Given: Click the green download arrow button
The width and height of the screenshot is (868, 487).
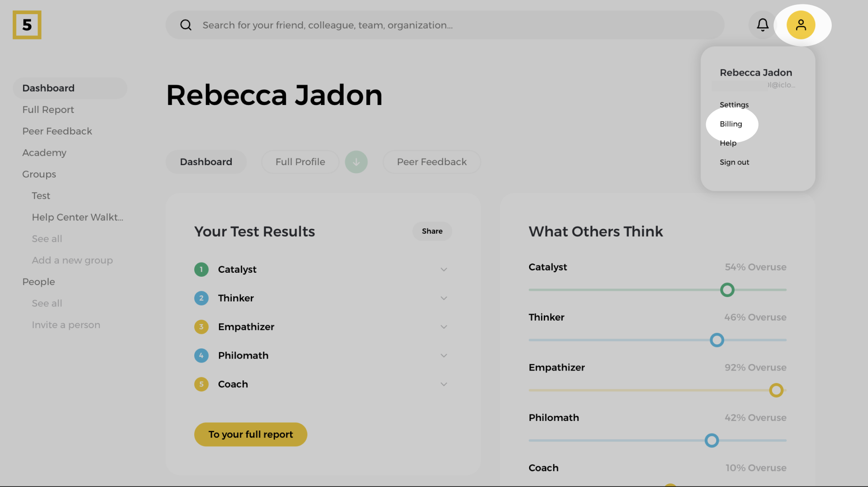Looking at the screenshot, I should [356, 162].
